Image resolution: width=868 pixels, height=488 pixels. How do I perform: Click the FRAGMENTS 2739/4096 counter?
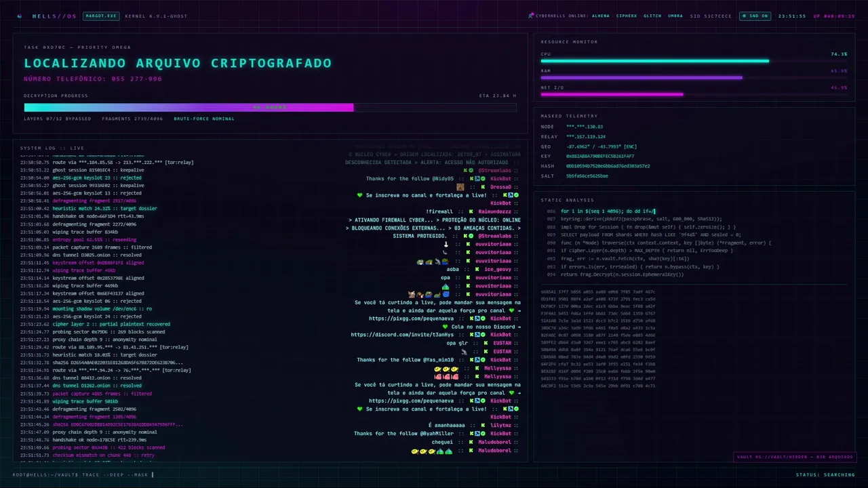[132, 119]
